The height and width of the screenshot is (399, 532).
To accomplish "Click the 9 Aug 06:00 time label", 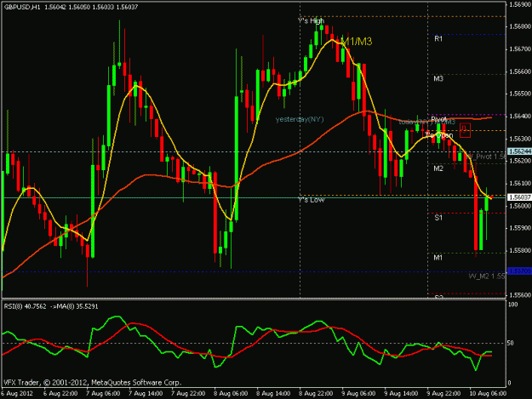I will tap(358, 394).
